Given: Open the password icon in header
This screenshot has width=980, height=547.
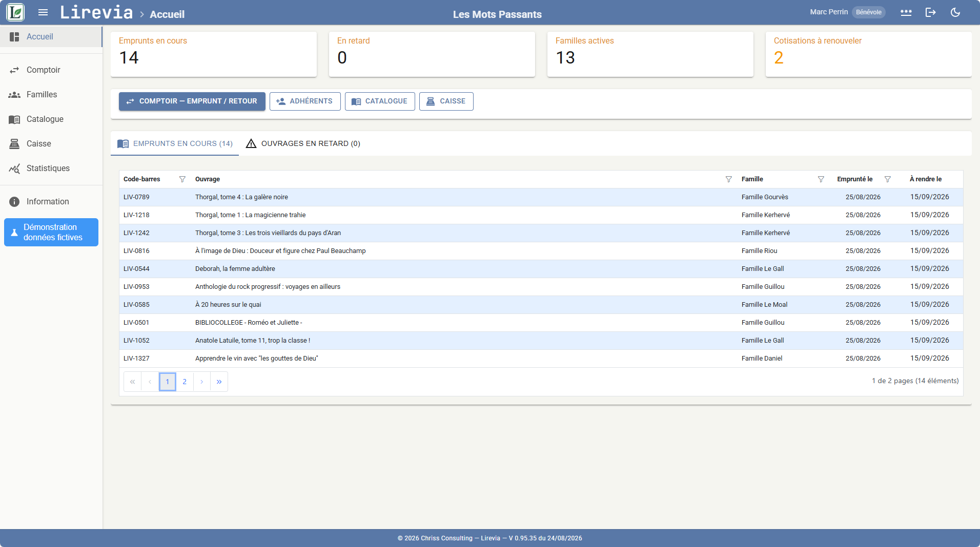Looking at the screenshot, I should [906, 12].
